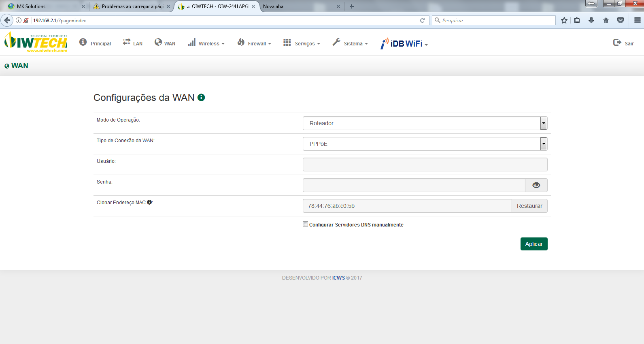Click the LAN arrows icon
Screen dimensions: 644x344
coord(127,42)
